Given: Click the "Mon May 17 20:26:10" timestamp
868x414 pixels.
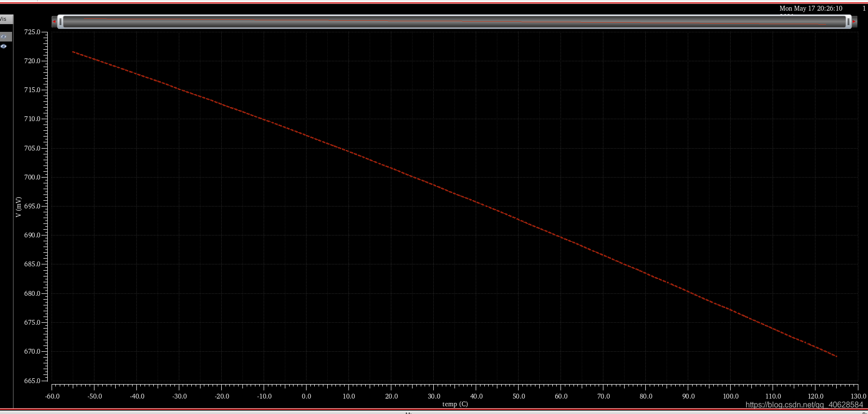Looking at the screenshot, I should click(811, 8).
